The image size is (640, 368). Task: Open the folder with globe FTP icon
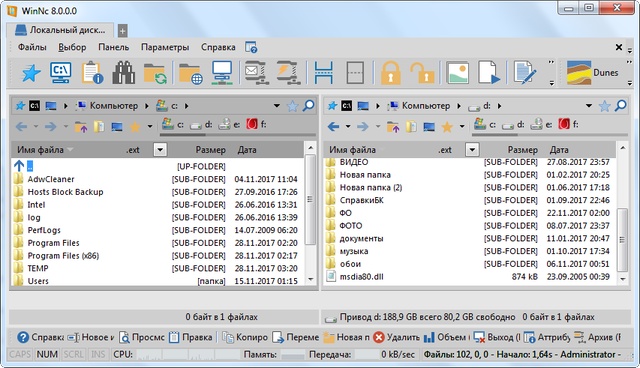click(191, 73)
